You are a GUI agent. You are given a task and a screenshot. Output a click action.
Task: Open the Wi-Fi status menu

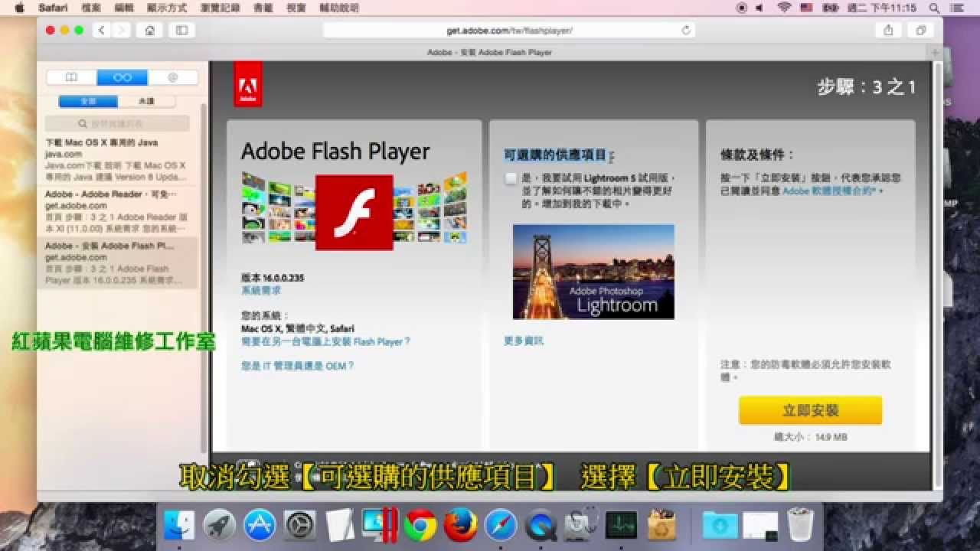784,8
